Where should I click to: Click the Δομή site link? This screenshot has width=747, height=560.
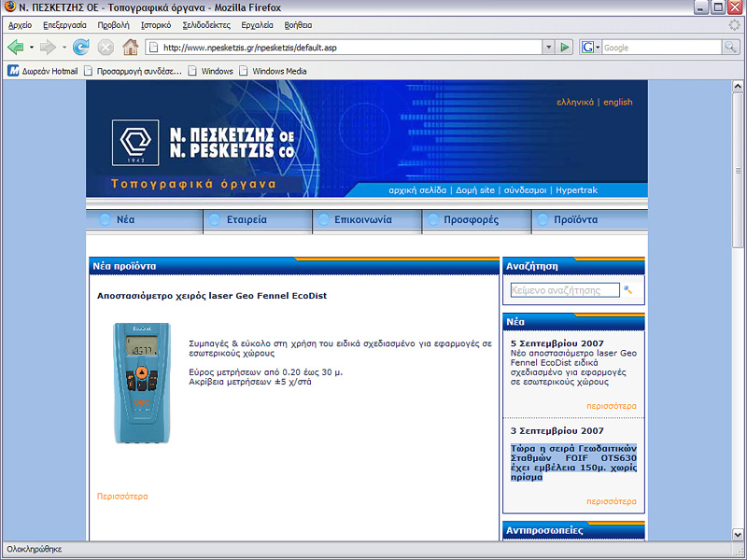tap(475, 190)
